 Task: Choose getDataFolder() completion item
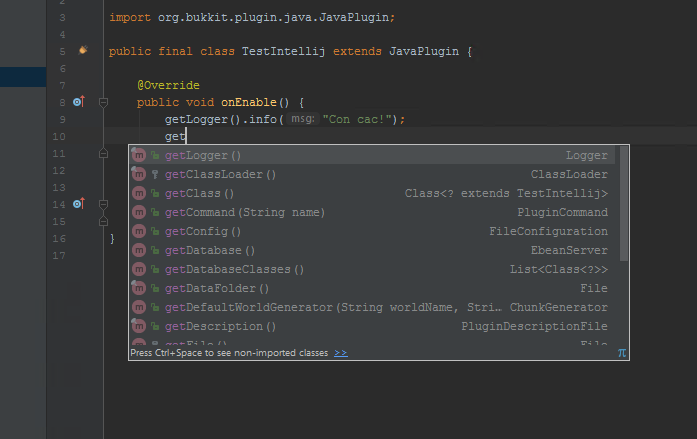pos(216,288)
